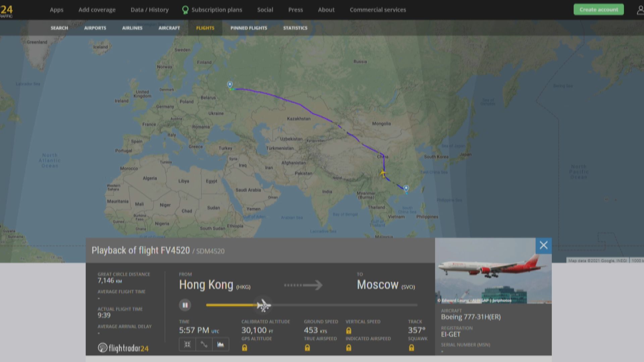Click the route path toggle icon
The height and width of the screenshot is (362, 644).
[x=204, y=344]
